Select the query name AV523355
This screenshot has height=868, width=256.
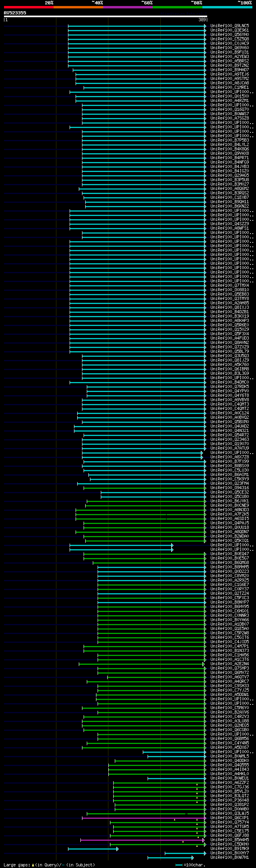(15, 13)
